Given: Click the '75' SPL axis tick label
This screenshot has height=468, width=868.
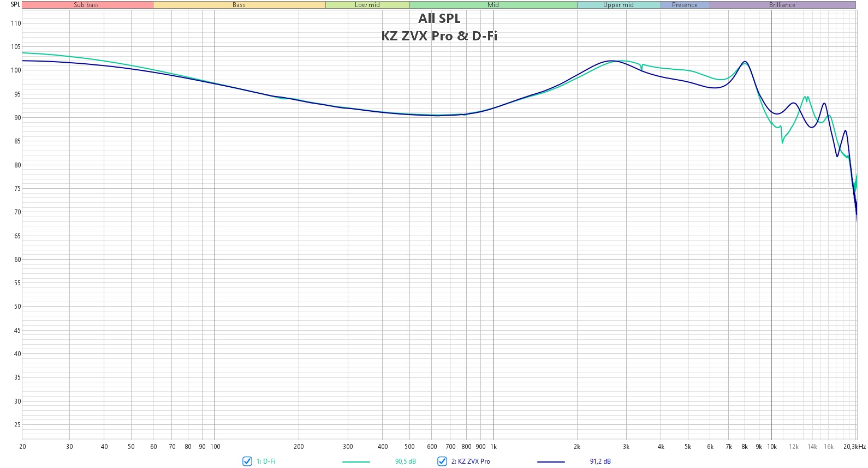Looking at the screenshot, I should point(17,189).
